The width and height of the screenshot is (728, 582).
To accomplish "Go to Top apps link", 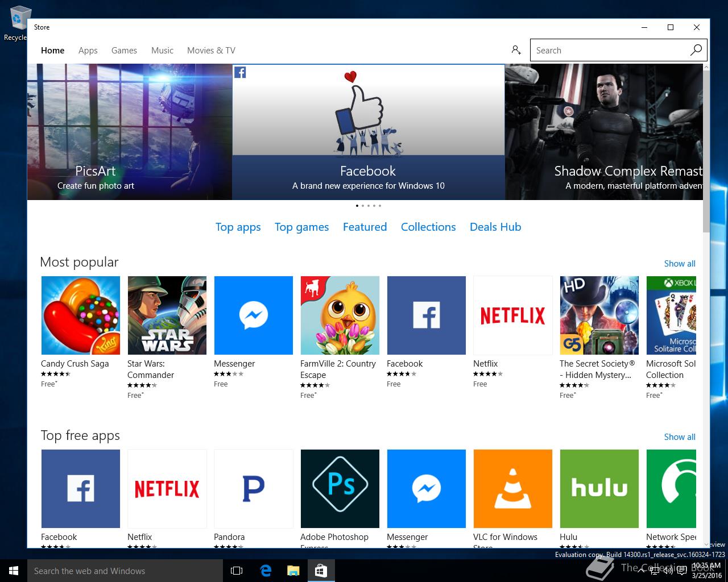I will click(x=238, y=227).
